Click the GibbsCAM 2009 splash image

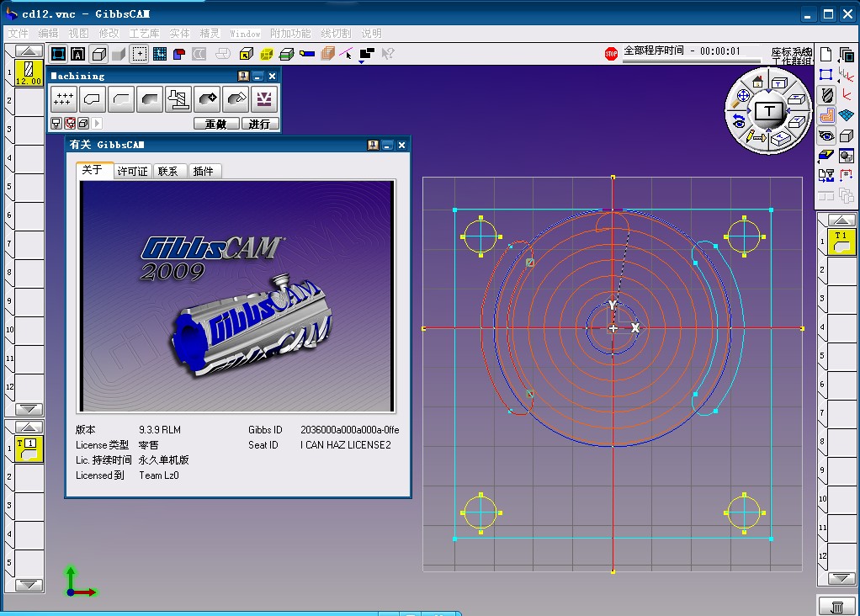coord(237,296)
